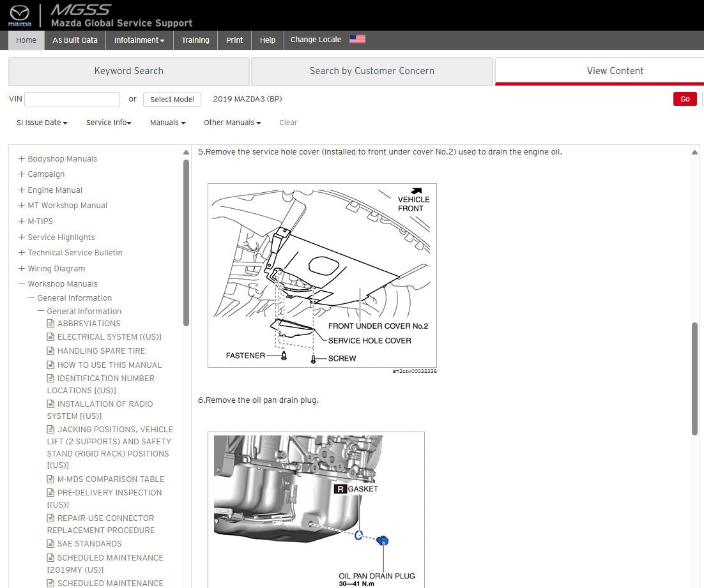Screen dimensions: 704x588
Task: Expand Campaign tree node
Action: pyautogui.click(x=21, y=174)
